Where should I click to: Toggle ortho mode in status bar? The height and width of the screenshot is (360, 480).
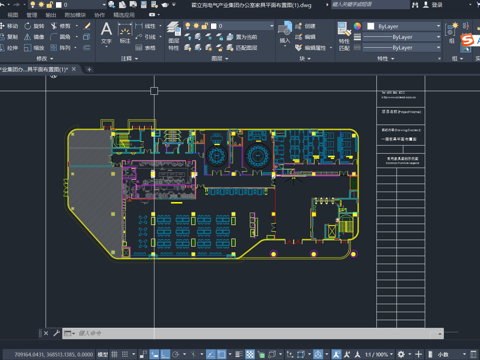(x=165, y=354)
